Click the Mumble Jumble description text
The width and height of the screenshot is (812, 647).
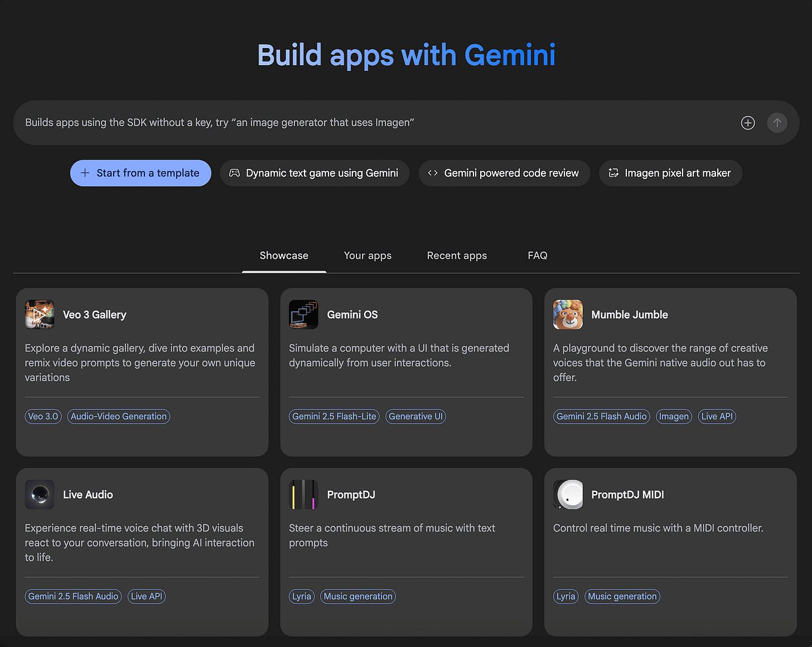pyautogui.click(x=660, y=363)
